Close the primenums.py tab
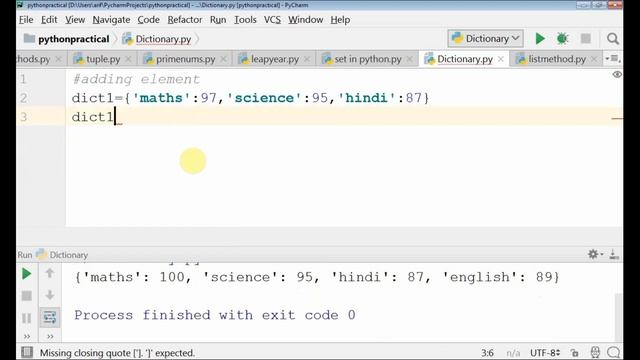This screenshot has height=360, width=640. pyautogui.click(x=223, y=59)
